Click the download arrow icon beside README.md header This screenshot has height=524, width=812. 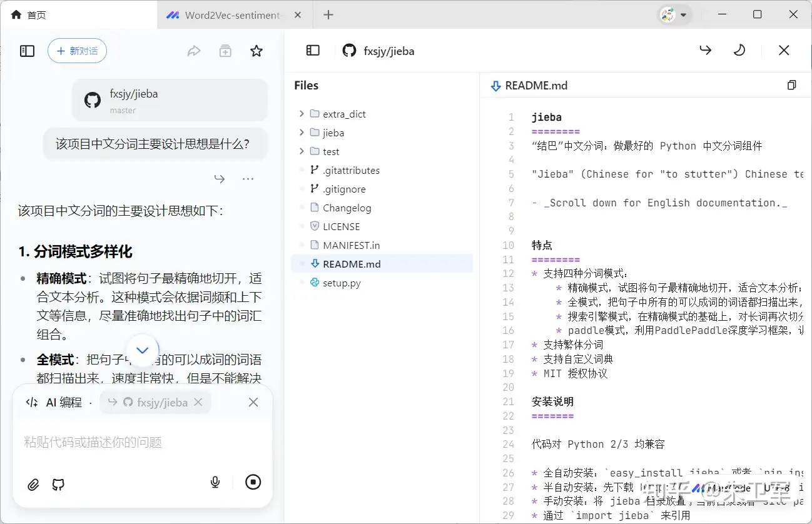point(496,86)
